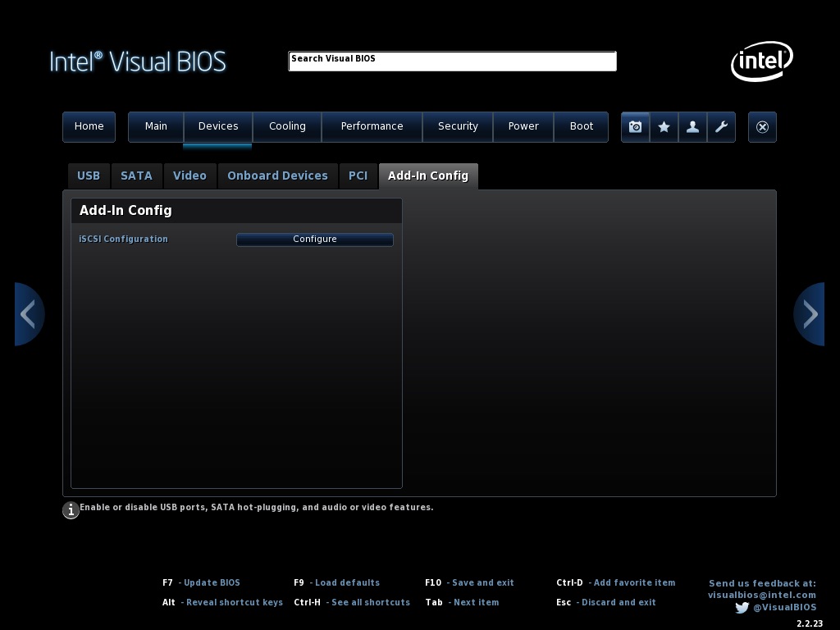
Task: Switch to the USB sub-tab
Action: click(x=89, y=176)
